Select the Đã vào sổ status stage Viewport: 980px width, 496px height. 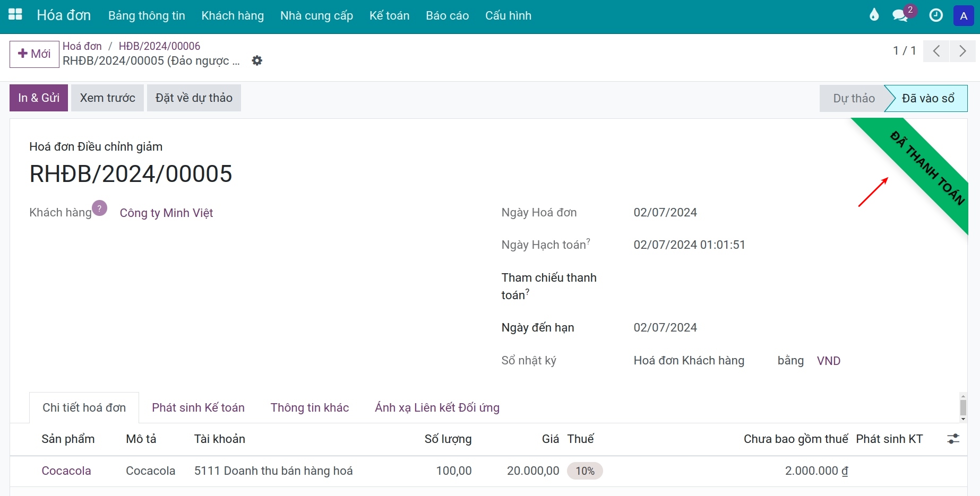tap(928, 98)
